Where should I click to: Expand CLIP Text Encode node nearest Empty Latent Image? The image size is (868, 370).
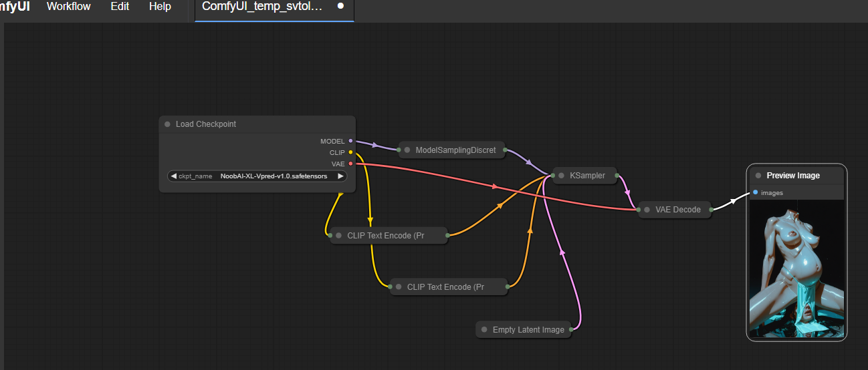(398, 287)
